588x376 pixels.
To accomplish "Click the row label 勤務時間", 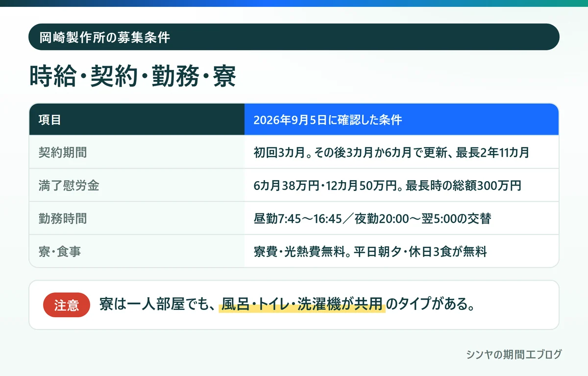I will coord(63,218).
